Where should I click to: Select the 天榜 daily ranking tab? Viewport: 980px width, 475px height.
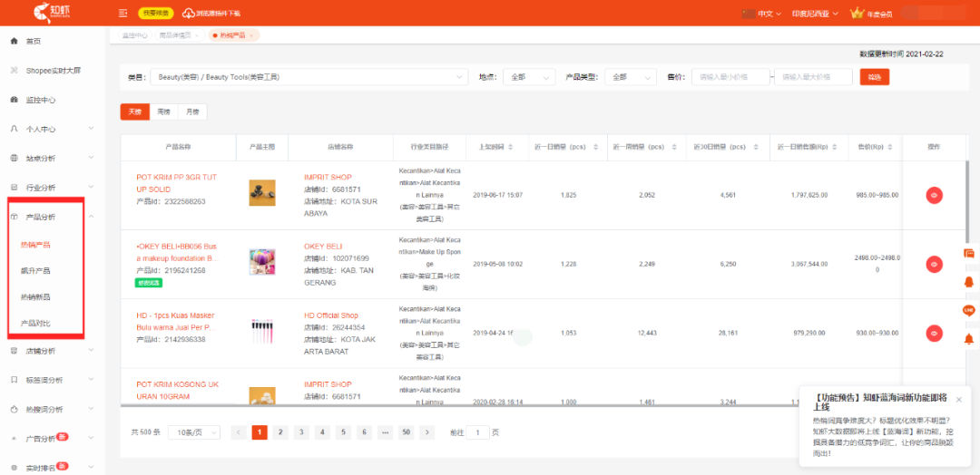coord(135,111)
